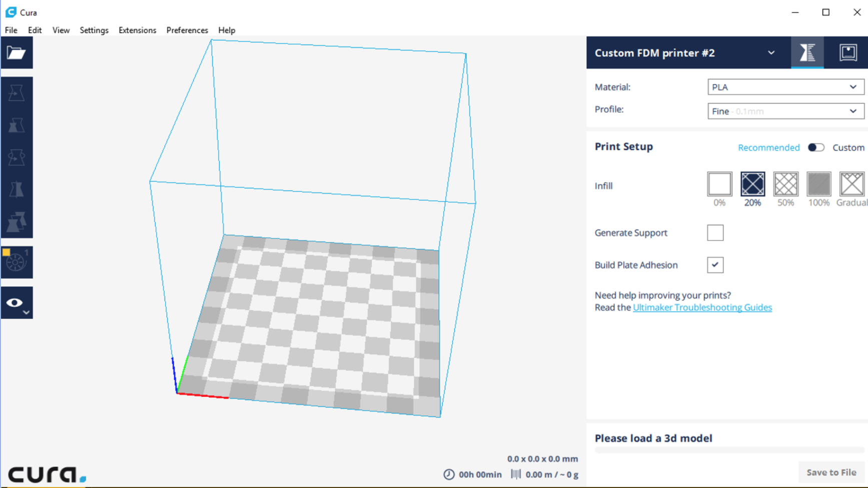
Task: Open the Edit menu
Action: (35, 30)
